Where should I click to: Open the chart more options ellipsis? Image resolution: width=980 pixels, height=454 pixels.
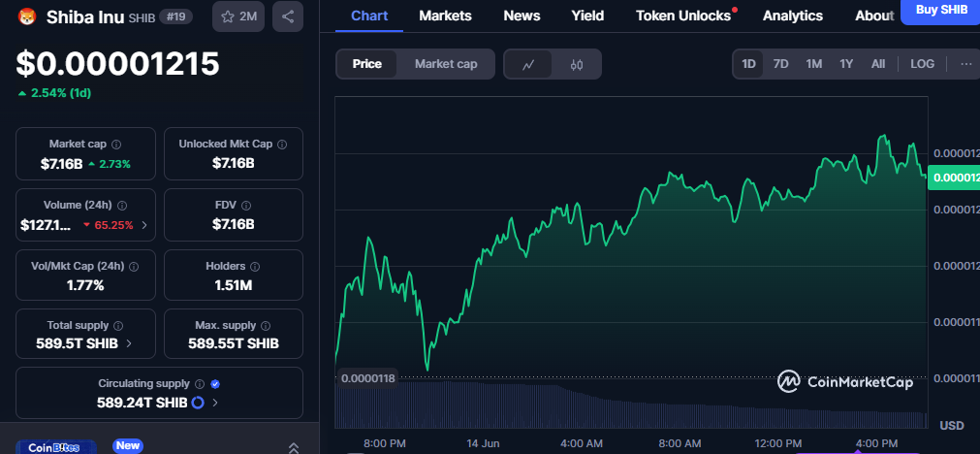pyautogui.click(x=966, y=64)
